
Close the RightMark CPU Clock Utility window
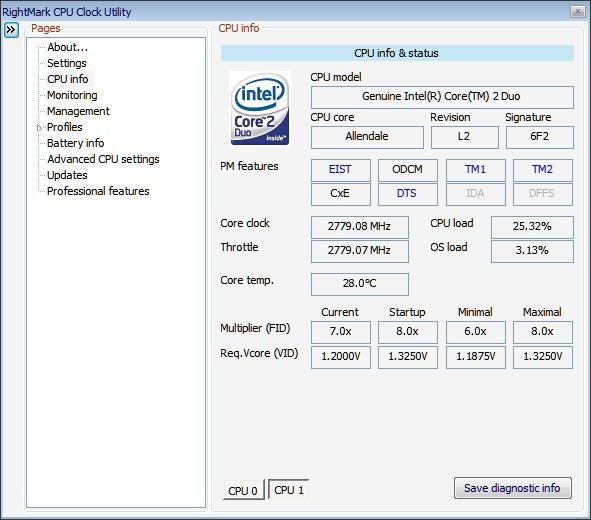click(x=577, y=11)
